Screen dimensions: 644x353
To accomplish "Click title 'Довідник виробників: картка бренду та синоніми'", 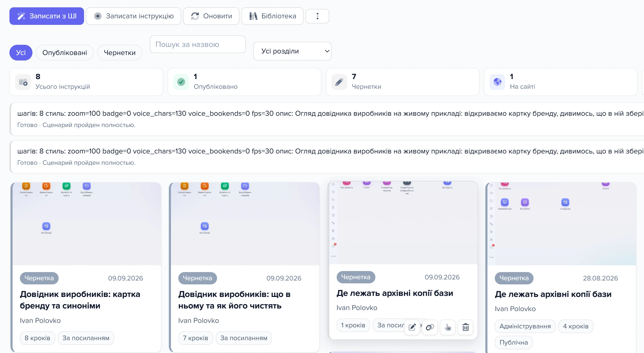I will 80,300.
